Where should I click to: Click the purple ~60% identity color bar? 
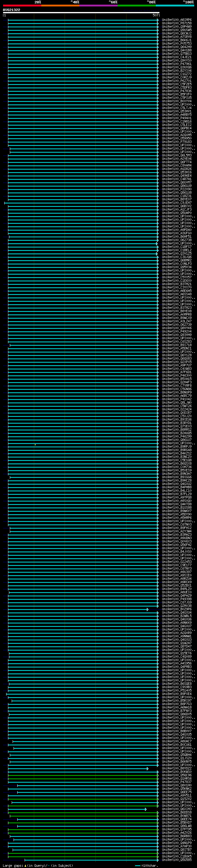tap(99, 6)
